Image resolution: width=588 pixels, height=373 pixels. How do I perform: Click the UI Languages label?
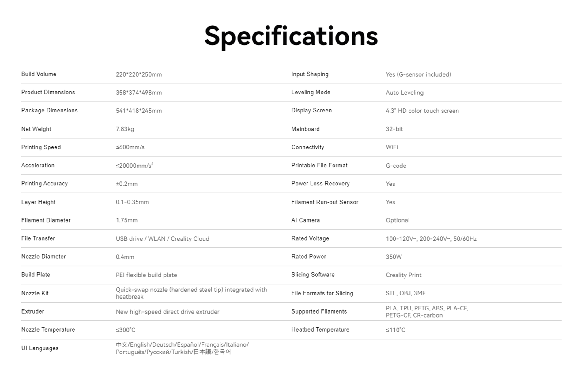(40, 348)
